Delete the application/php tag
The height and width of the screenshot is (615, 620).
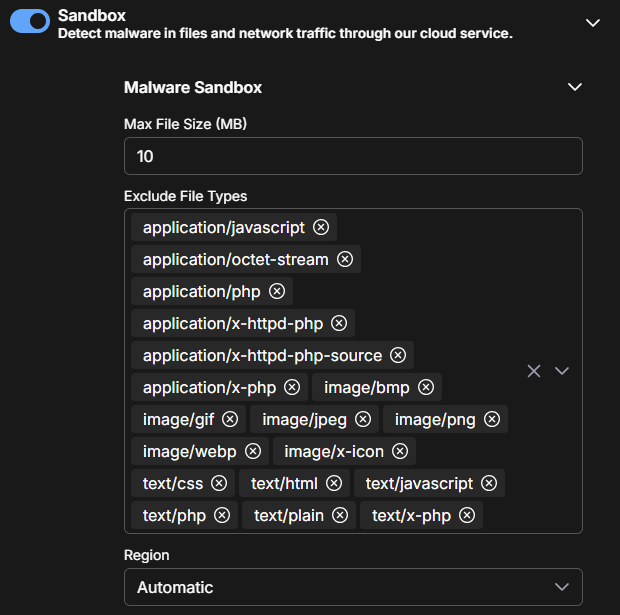[277, 291]
